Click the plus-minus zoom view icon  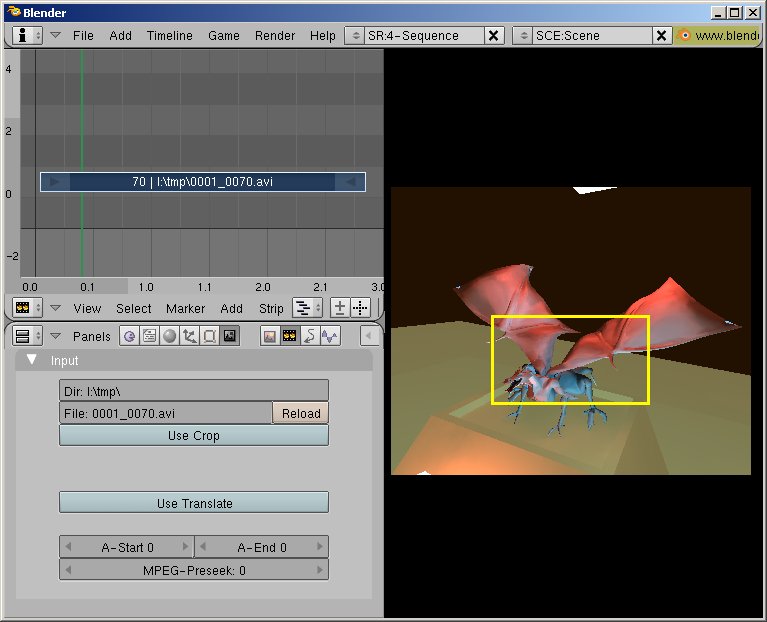pyautogui.click(x=340, y=308)
